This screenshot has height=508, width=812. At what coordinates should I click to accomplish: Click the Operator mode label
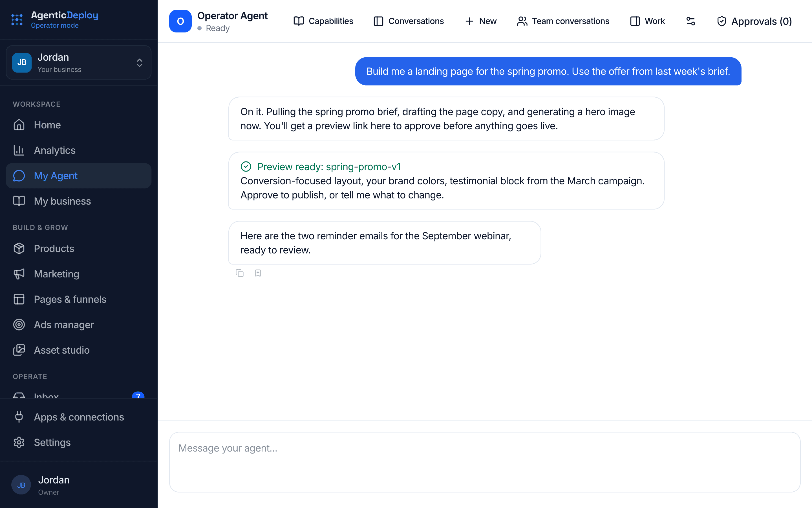(55, 25)
